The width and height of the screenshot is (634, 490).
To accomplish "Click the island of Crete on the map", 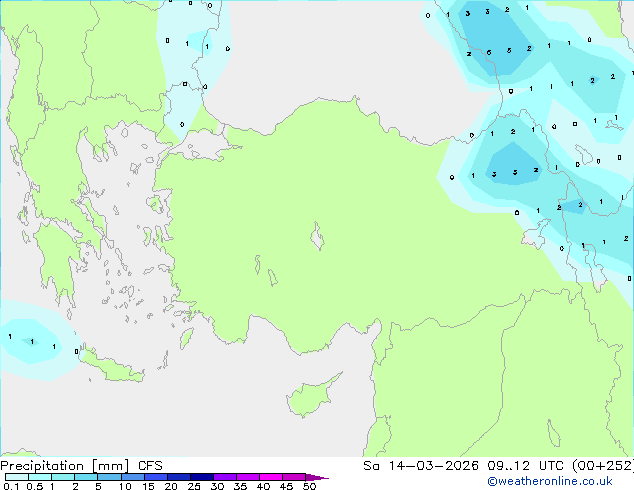I will (x=112, y=365).
